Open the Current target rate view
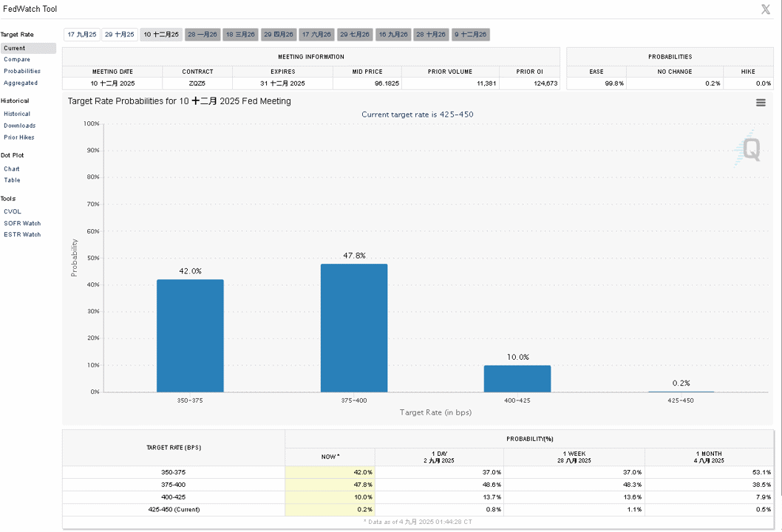This screenshot has width=782, height=532. 28,48
